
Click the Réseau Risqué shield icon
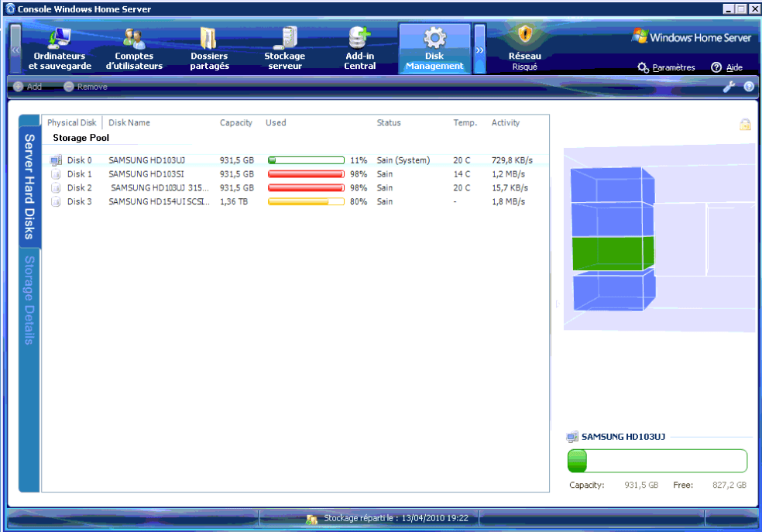525,35
